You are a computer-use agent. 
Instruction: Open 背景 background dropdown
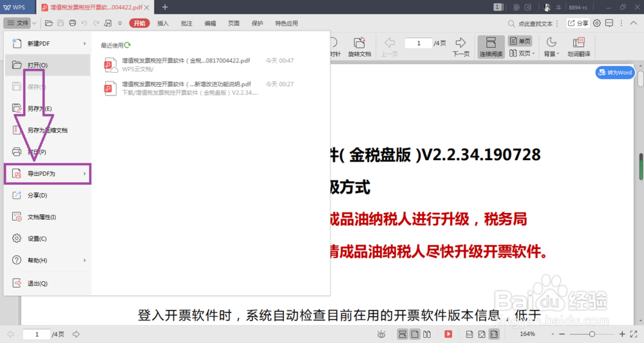click(551, 47)
